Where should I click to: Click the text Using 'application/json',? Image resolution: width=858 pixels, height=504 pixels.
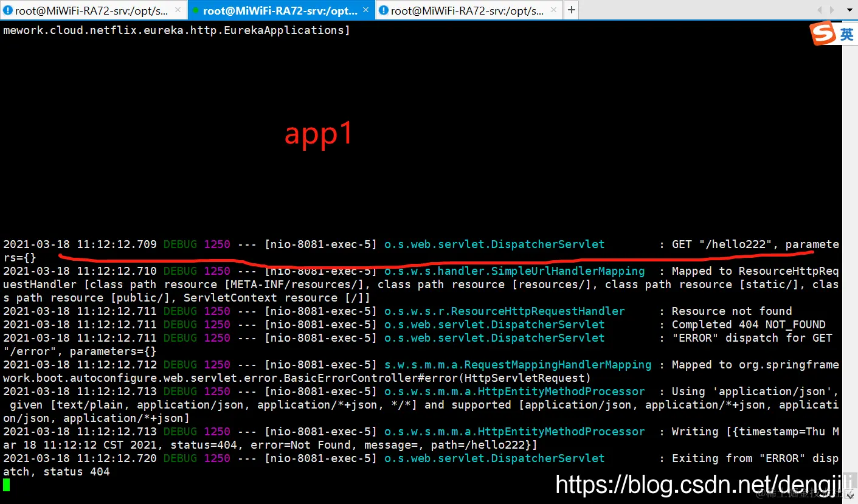click(755, 392)
